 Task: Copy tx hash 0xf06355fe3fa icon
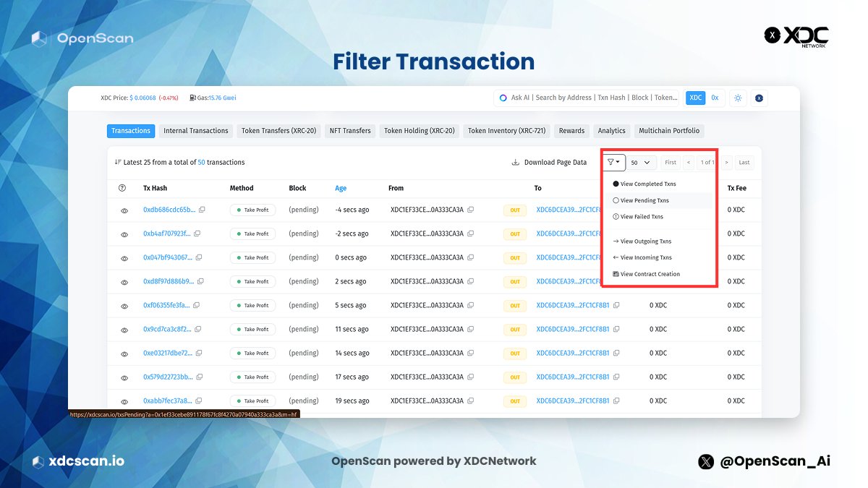click(x=197, y=305)
